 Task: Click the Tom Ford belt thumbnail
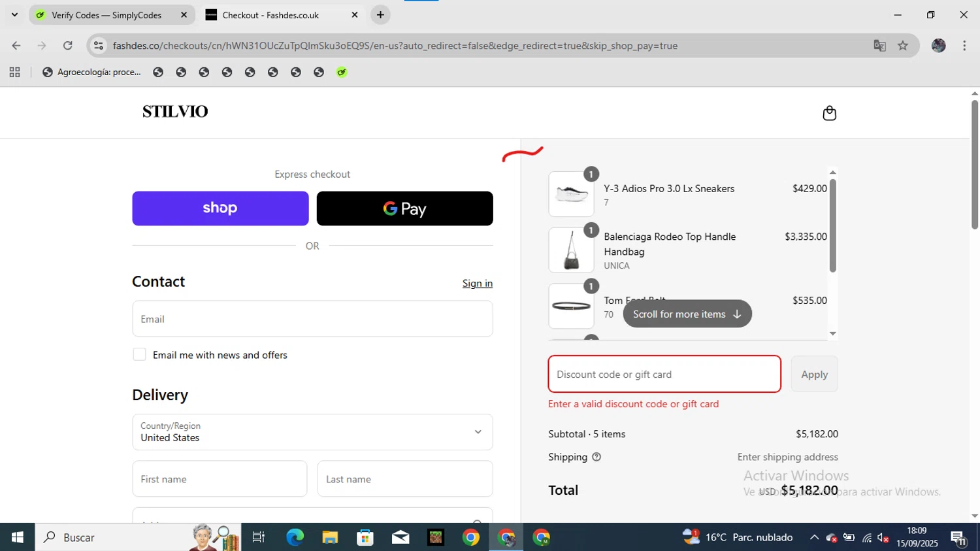point(571,306)
